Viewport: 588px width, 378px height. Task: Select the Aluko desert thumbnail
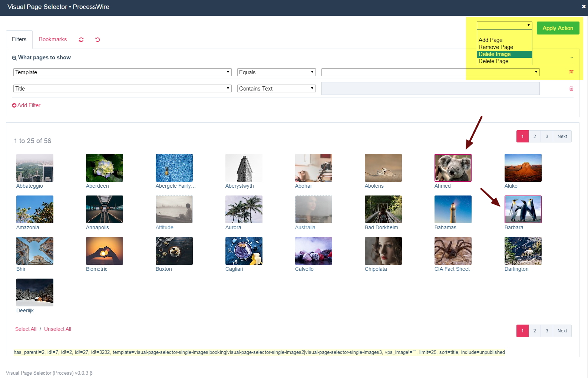coord(523,168)
